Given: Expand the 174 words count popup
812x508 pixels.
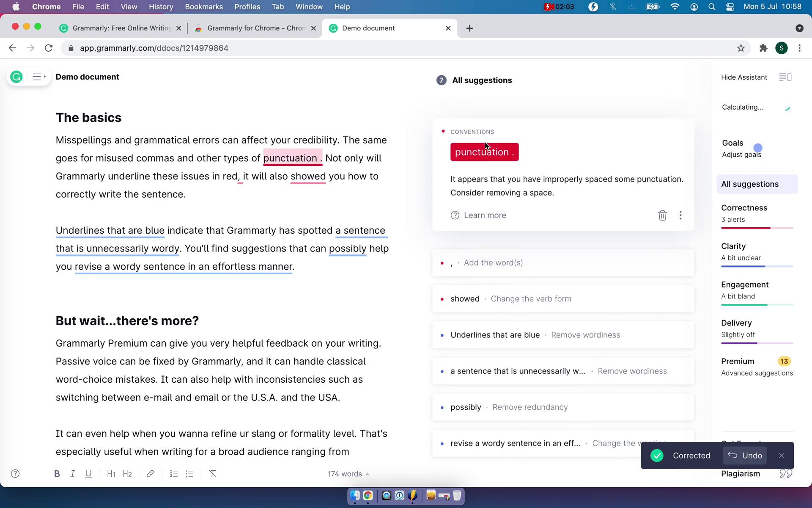Looking at the screenshot, I should (x=348, y=474).
